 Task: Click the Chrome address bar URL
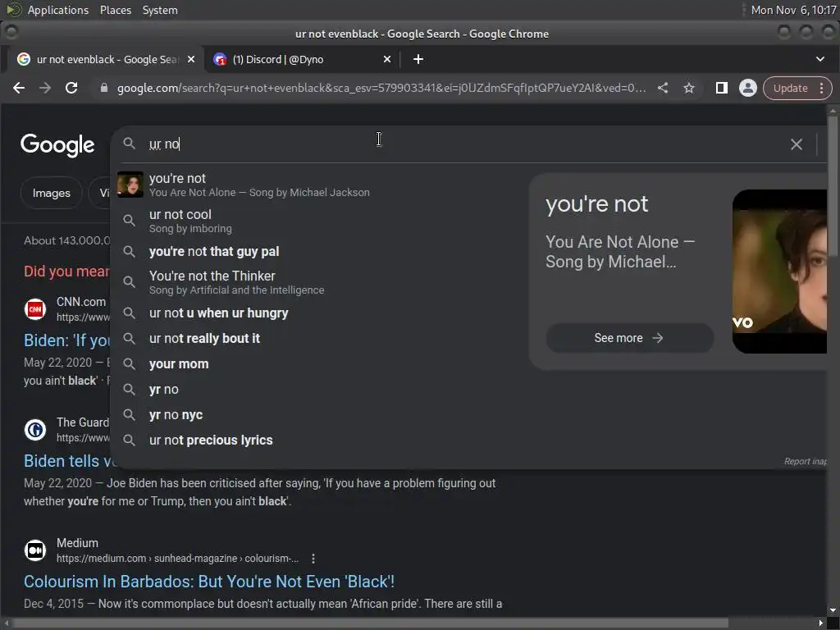point(381,88)
